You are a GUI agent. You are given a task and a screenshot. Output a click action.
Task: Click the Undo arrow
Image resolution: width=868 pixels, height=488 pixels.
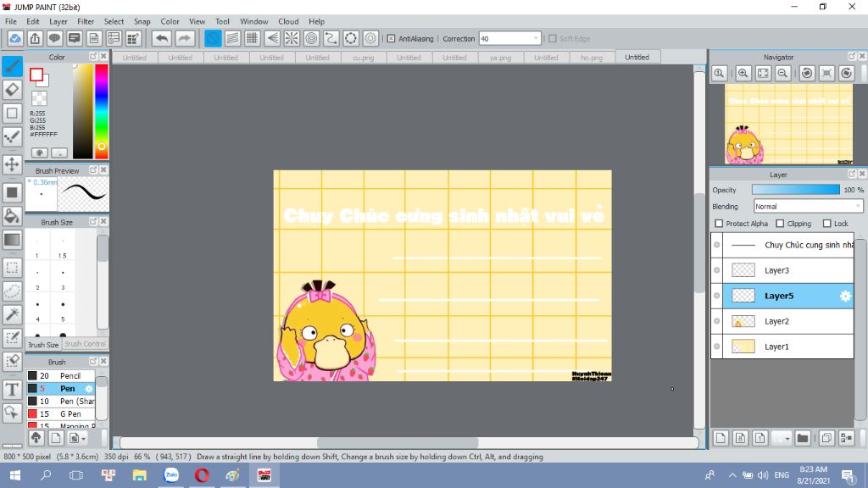point(162,38)
